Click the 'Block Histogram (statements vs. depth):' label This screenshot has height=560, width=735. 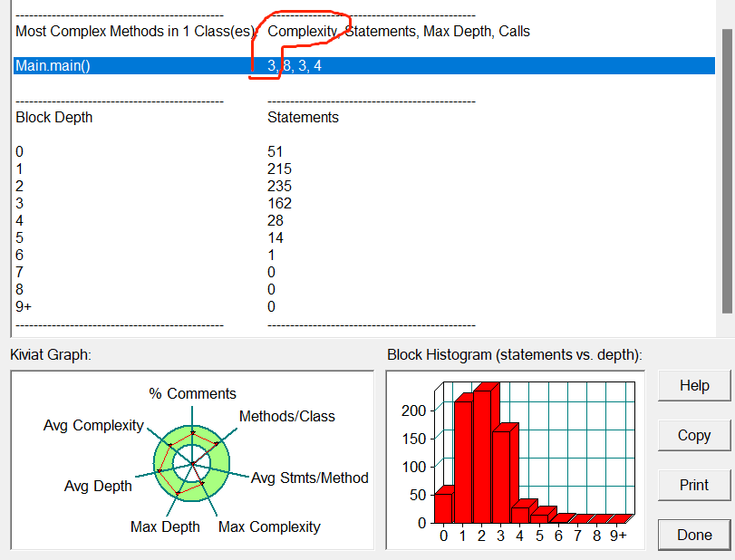[515, 354]
